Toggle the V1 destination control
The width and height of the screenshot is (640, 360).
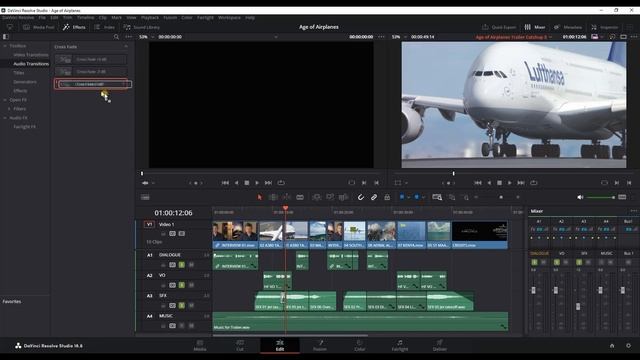(149, 224)
